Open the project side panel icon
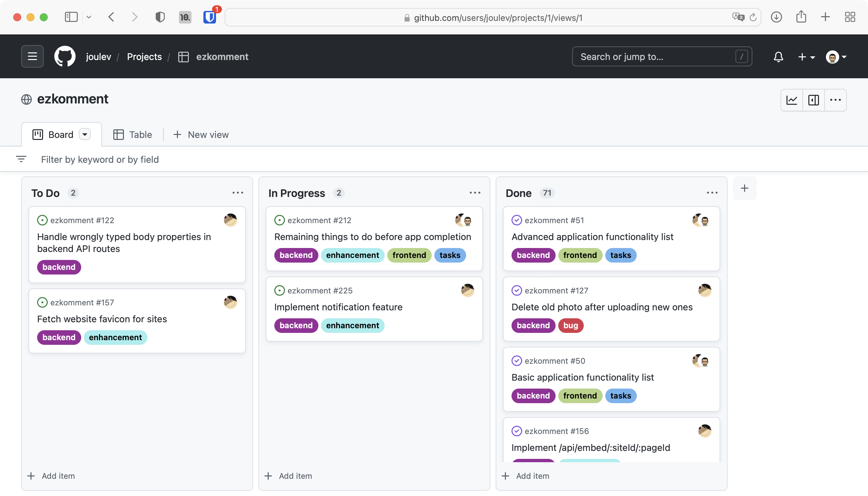This screenshot has width=868, height=496. pyautogui.click(x=813, y=100)
